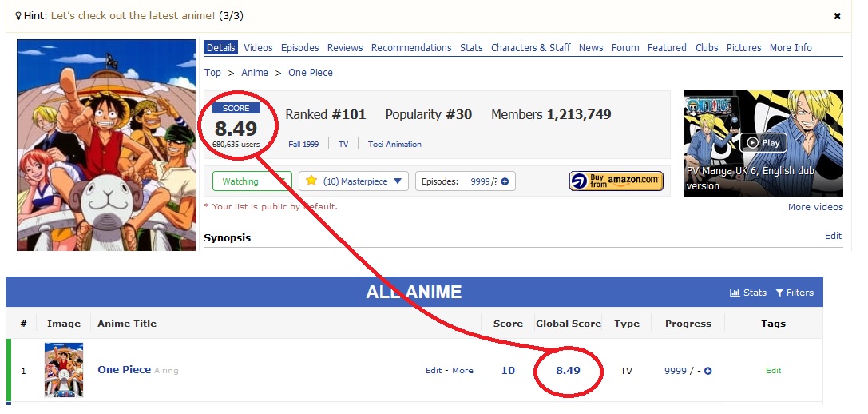The height and width of the screenshot is (414, 868).
Task: Switch to the Forum tab
Action: 625,48
